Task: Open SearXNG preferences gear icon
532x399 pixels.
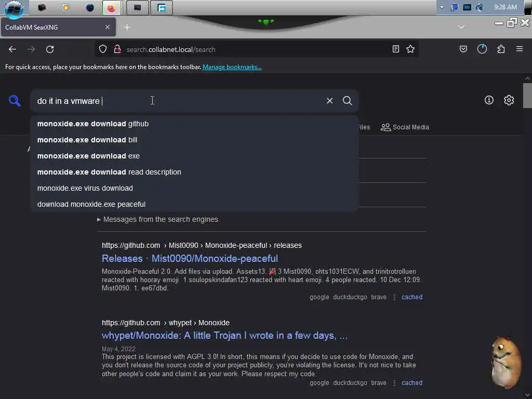Action: coord(509,100)
